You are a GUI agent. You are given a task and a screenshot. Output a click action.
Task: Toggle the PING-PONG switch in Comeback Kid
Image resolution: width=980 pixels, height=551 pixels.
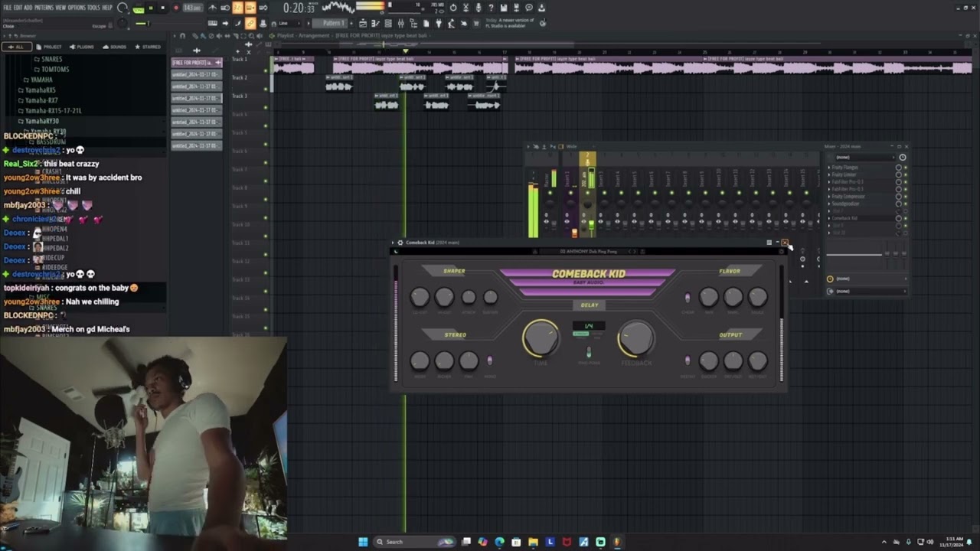point(589,352)
